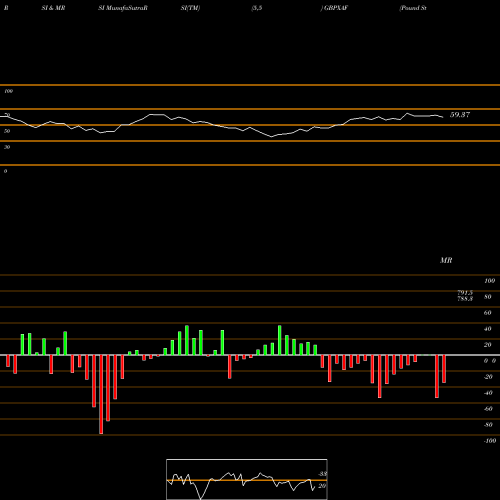Click the -40 label on MR axis
The image size is (500, 500).
[x=488, y=393]
